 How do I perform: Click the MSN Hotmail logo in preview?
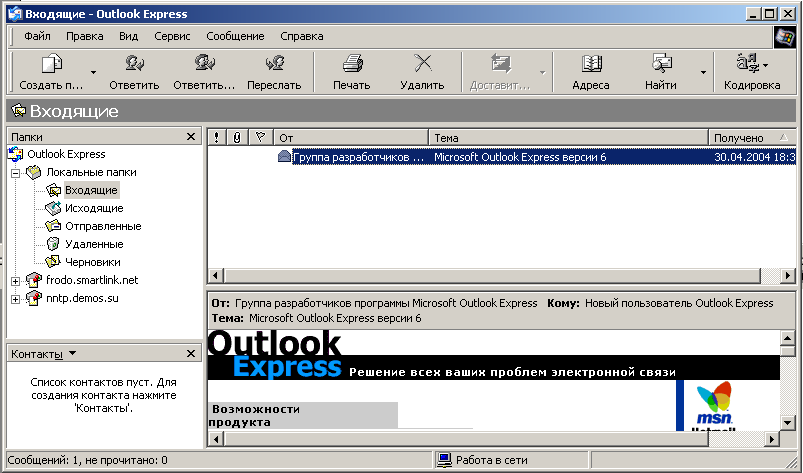click(x=714, y=405)
